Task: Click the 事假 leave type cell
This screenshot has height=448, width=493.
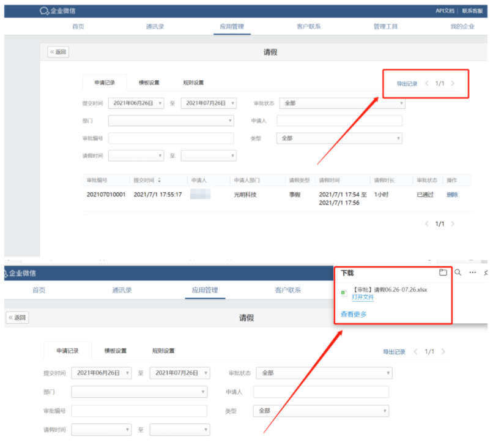Action: coord(295,195)
